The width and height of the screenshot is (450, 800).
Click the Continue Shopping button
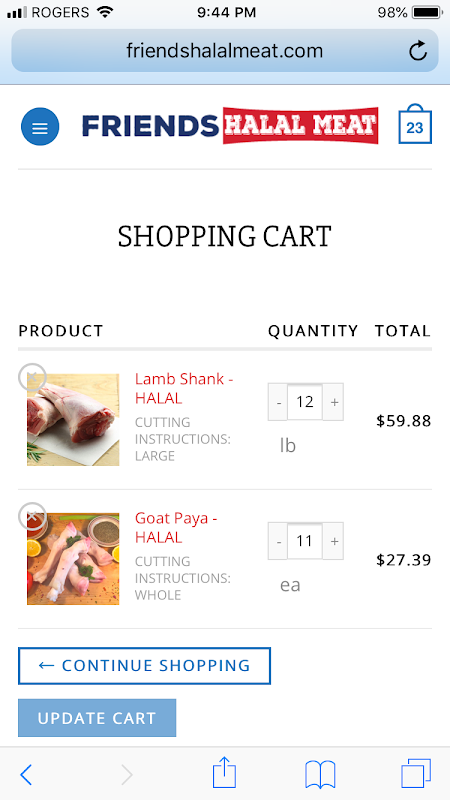[x=144, y=666]
